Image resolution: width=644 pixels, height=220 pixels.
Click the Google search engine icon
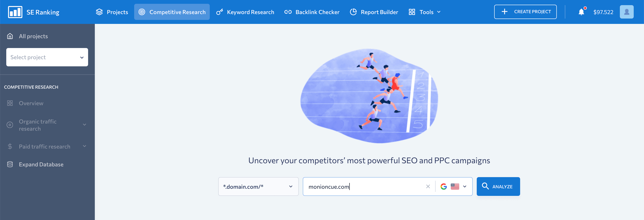click(443, 186)
